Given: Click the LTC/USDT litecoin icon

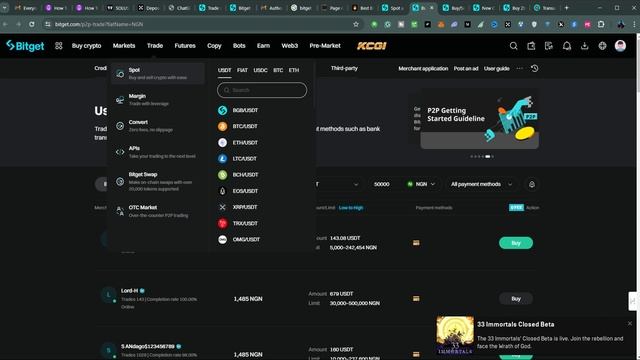Looking at the screenshot, I should [x=222, y=159].
